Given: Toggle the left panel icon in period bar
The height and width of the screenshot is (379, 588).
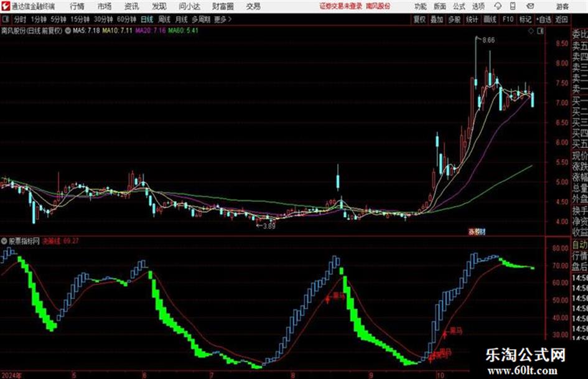Looking at the screenshot, I should [x=5, y=19].
